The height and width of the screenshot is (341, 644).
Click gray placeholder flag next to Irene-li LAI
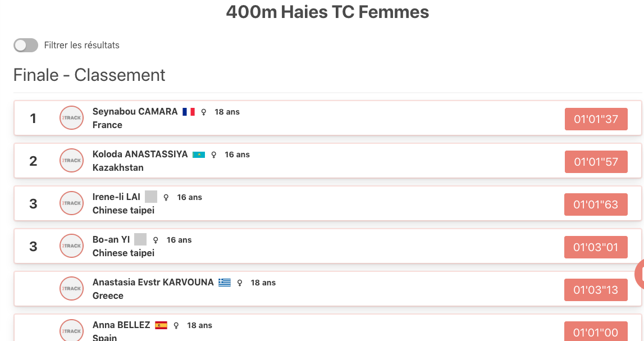pos(151,197)
